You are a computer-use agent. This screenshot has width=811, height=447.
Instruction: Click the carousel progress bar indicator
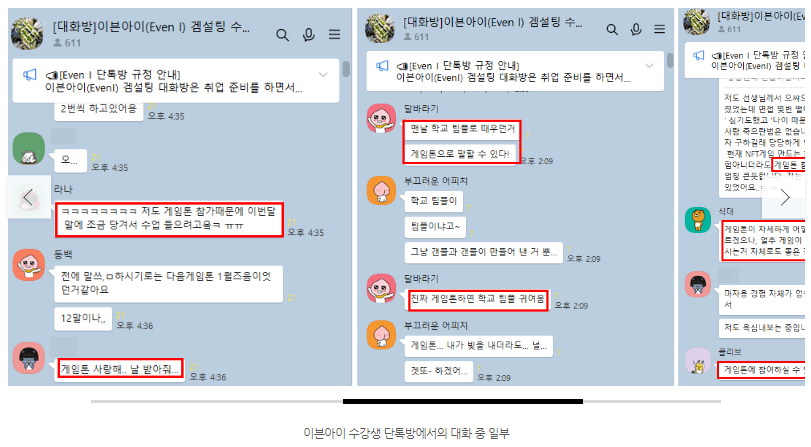[463, 401]
